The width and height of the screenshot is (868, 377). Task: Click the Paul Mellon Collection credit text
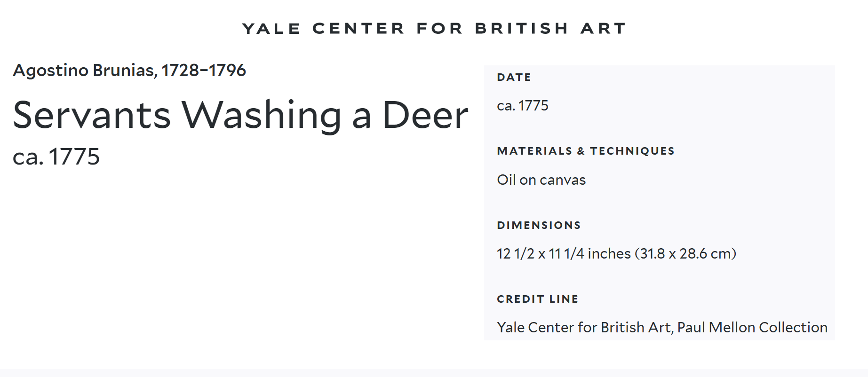752,327
